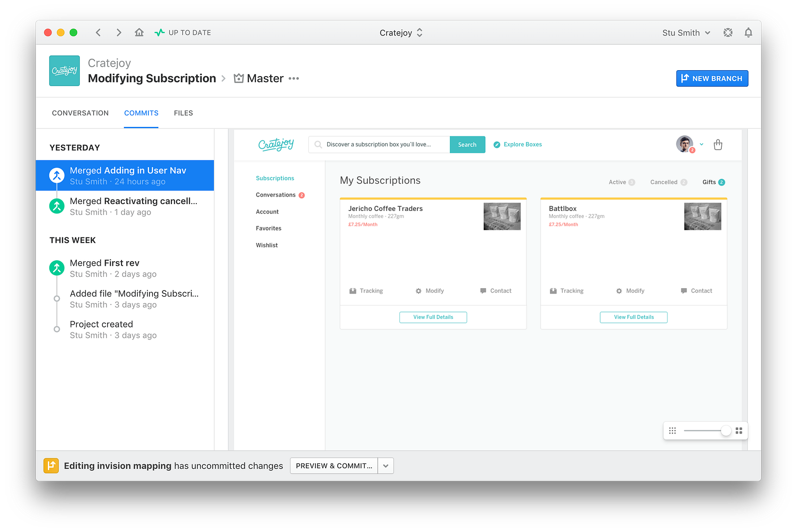Click the Contact icon on Battlbox card
The image size is (797, 532).
[x=684, y=291]
